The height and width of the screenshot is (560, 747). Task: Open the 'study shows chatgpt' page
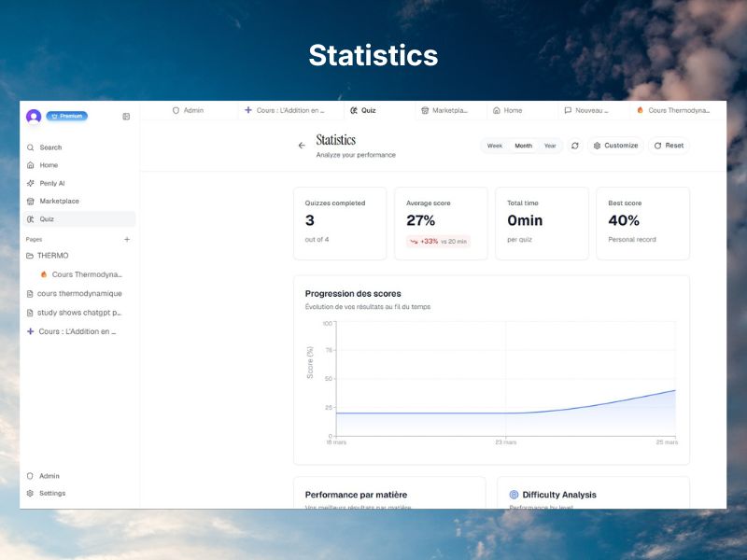78,313
